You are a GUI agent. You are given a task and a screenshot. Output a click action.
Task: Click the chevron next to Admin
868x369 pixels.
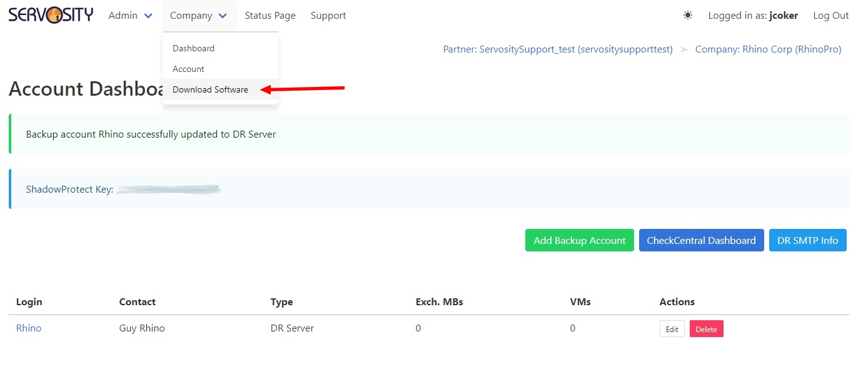[x=148, y=16]
